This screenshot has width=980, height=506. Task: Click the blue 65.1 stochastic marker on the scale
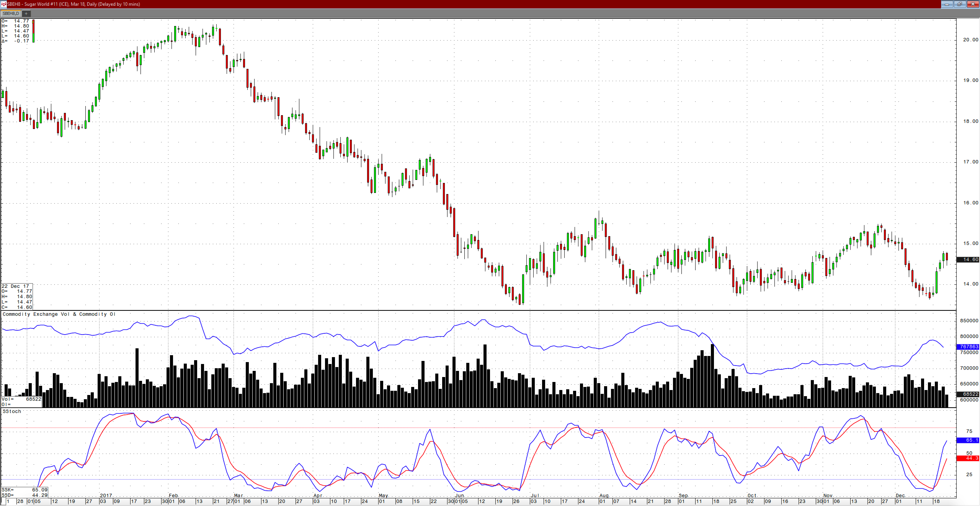coord(968,441)
